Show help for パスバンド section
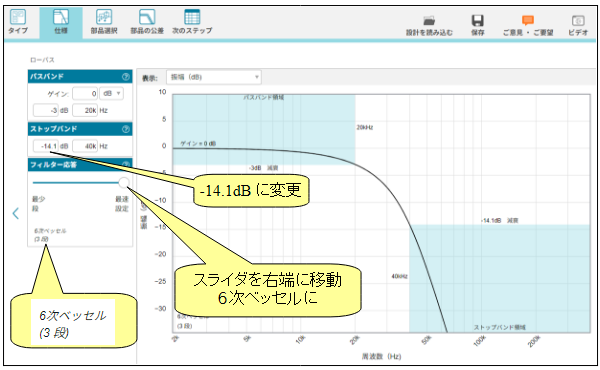This screenshot has height=370, width=600. (x=126, y=77)
